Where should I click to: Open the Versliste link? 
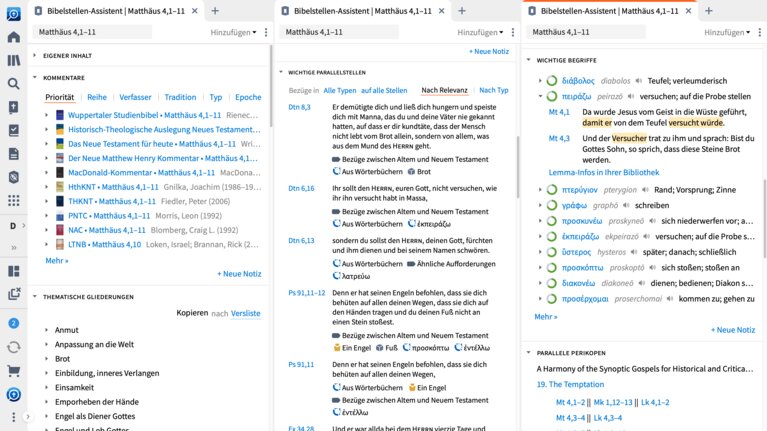coord(246,313)
